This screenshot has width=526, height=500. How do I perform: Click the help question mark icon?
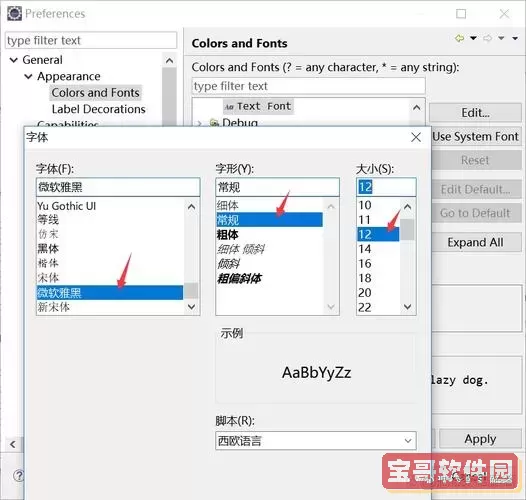click(x=18, y=475)
